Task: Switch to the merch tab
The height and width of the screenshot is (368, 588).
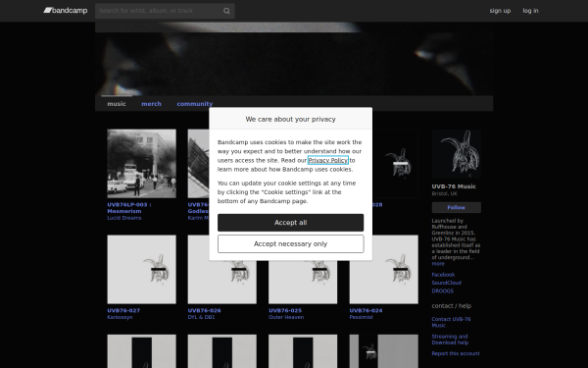Action: (151, 104)
